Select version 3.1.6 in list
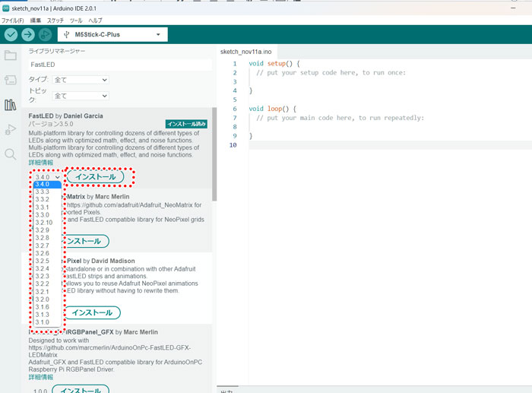This screenshot has width=532, height=393. click(x=47, y=307)
